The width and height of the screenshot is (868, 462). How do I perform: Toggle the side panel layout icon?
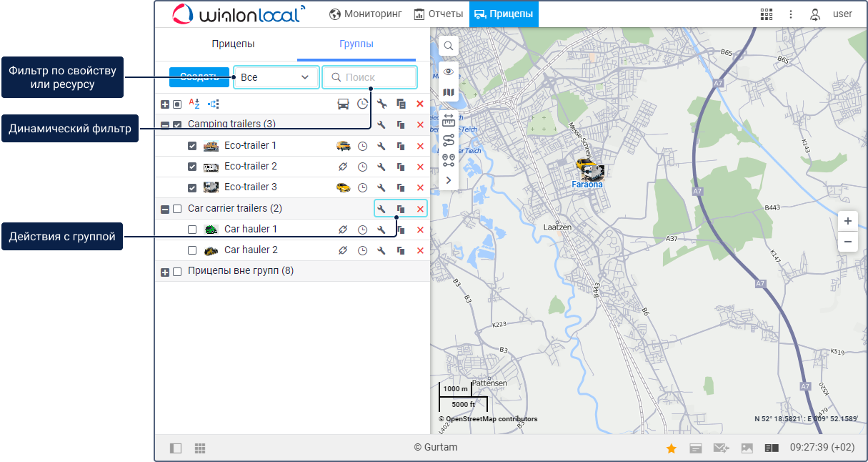176,448
